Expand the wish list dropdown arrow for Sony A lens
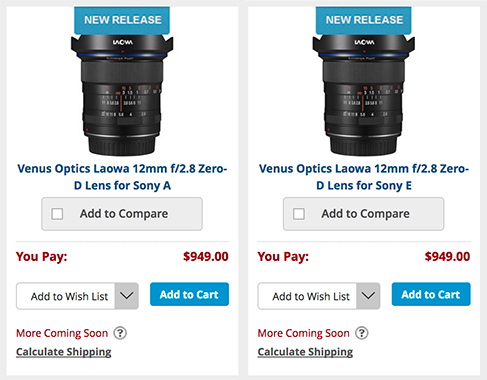Image resolution: width=487 pixels, height=380 pixels. tap(127, 296)
